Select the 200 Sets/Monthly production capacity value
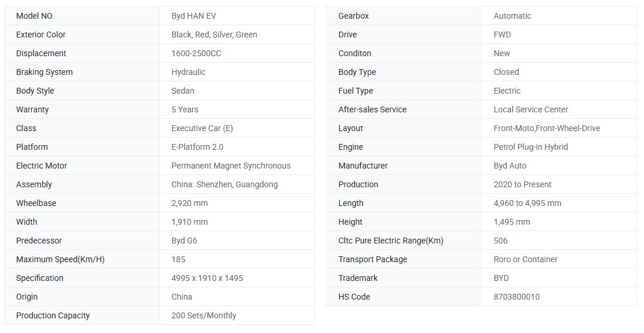This screenshot has width=644, height=333. [x=204, y=316]
